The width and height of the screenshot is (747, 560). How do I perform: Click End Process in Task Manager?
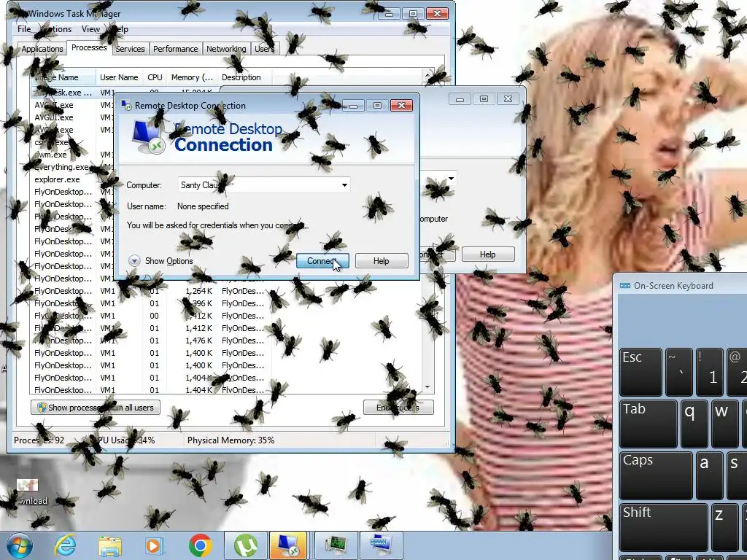point(398,408)
